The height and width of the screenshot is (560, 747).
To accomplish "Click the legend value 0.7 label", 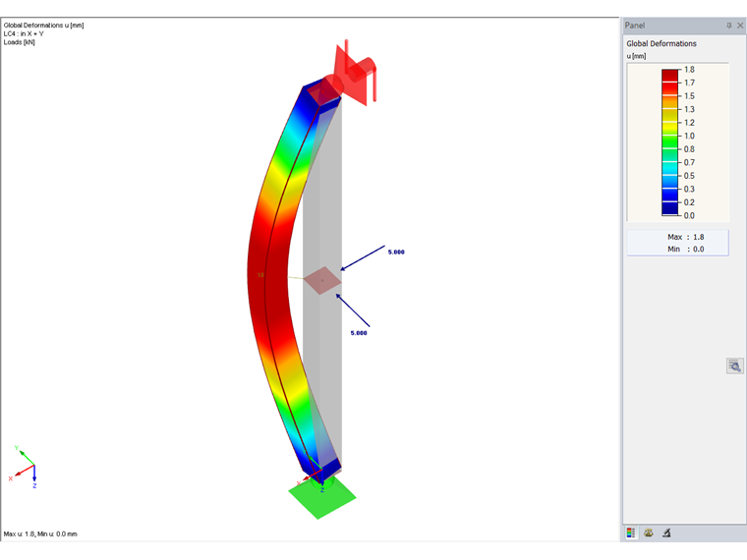I will coord(689,162).
